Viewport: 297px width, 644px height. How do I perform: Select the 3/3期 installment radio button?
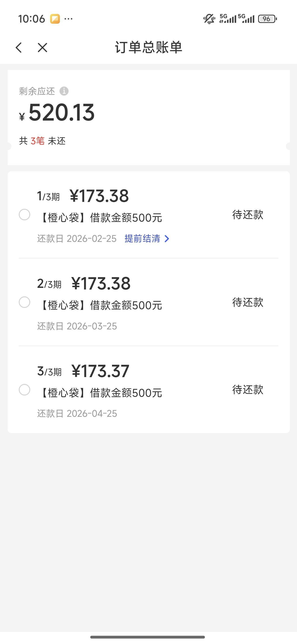(x=25, y=390)
